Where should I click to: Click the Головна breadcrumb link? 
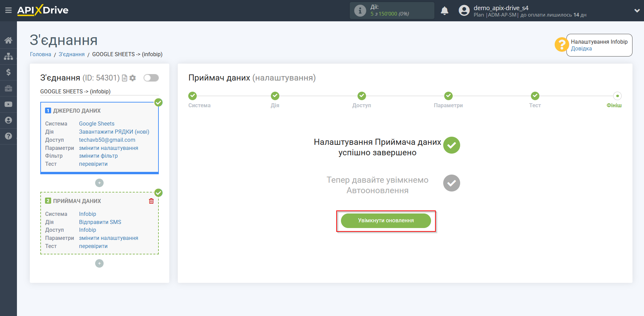click(x=41, y=54)
